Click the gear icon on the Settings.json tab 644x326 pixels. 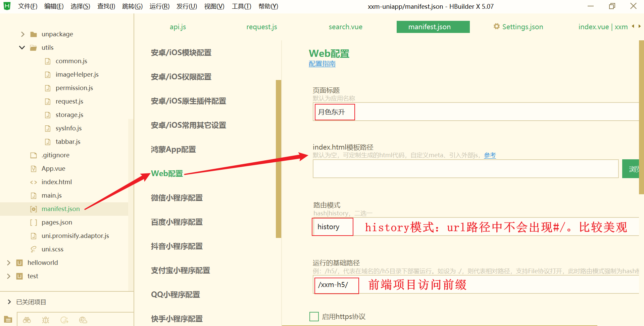click(x=497, y=27)
